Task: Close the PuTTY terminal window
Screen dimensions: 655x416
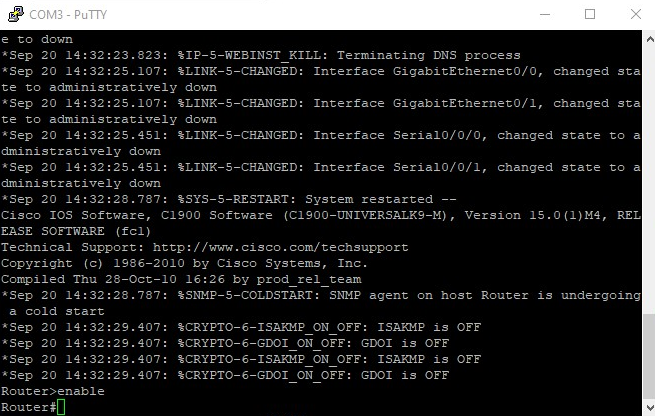Action: click(635, 14)
